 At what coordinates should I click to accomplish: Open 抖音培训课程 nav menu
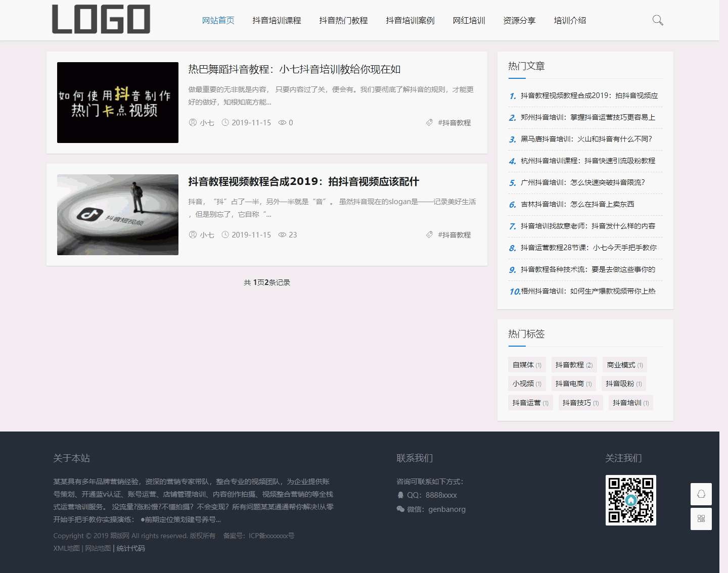(277, 21)
